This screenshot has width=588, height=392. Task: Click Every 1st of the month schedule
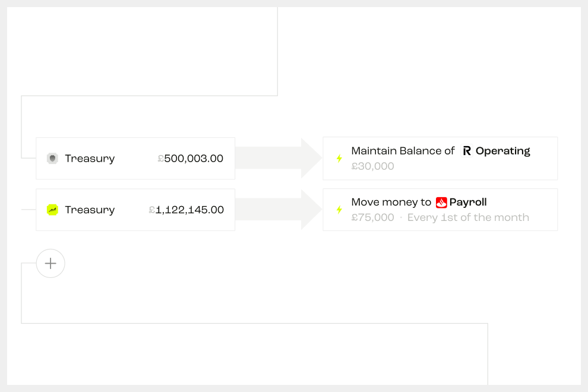pyautogui.click(x=468, y=217)
